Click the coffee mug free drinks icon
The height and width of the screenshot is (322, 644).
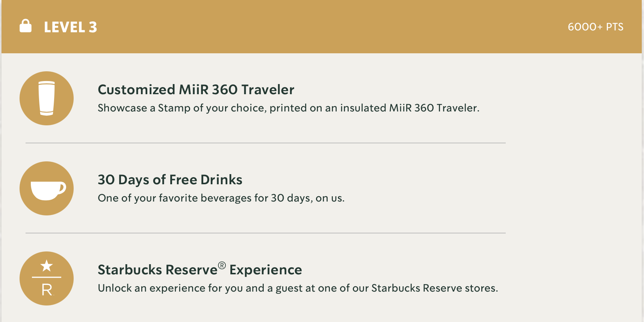point(47,188)
